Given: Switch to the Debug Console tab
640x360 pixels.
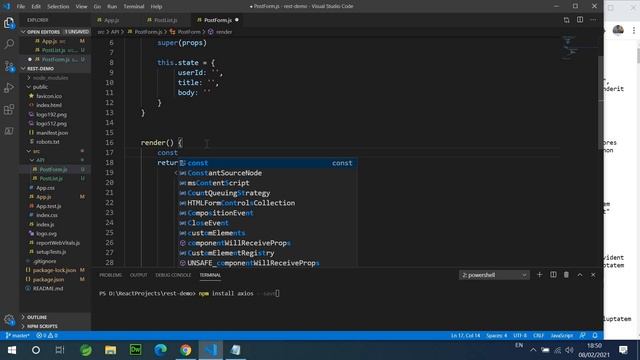Looking at the screenshot, I should click(x=173, y=275).
